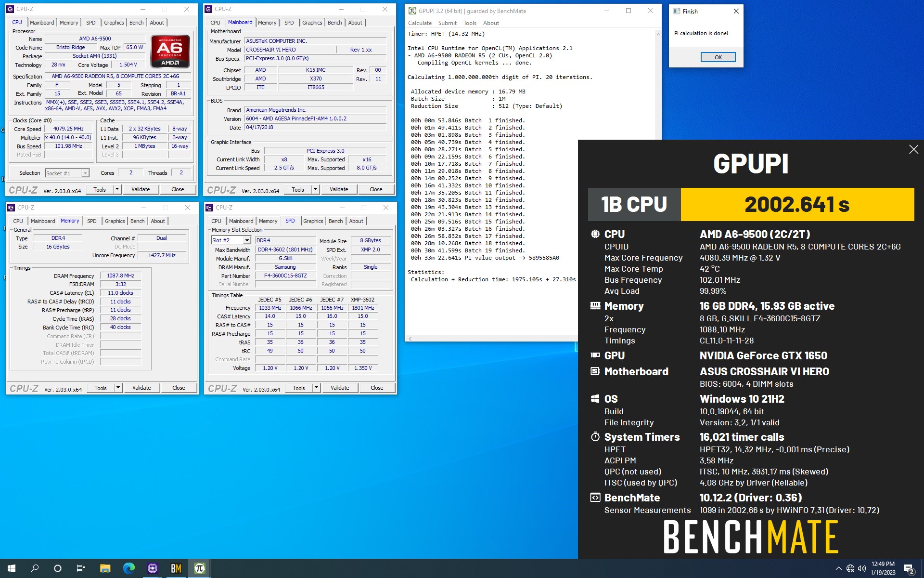Image resolution: width=924 pixels, height=578 pixels.
Task: Open File Explorer from taskbar
Action: [x=105, y=568]
